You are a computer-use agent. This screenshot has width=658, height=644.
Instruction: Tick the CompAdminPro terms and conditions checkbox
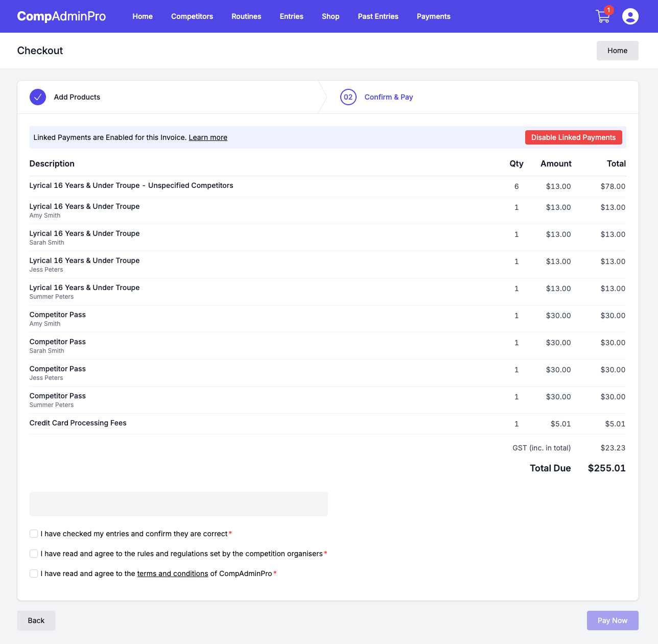click(34, 574)
